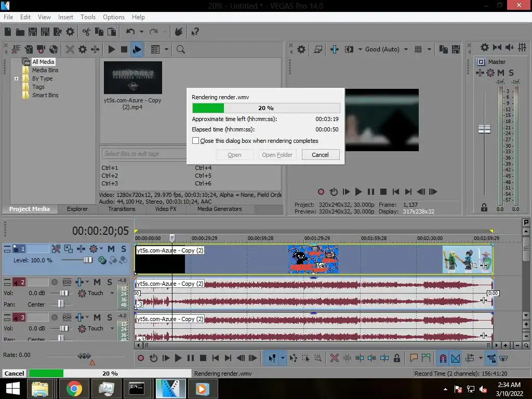532x399 pixels.
Task: Mute the Master bus with M button
Action: point(501,73)
